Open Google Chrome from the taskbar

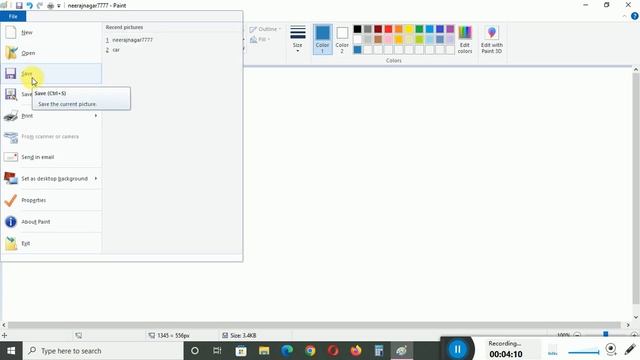tap(310, 351)
